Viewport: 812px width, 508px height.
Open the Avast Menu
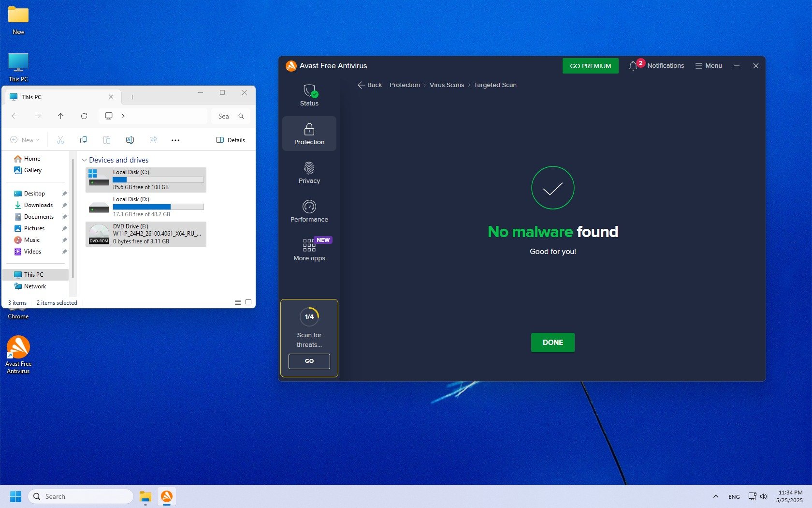[709, 66]
